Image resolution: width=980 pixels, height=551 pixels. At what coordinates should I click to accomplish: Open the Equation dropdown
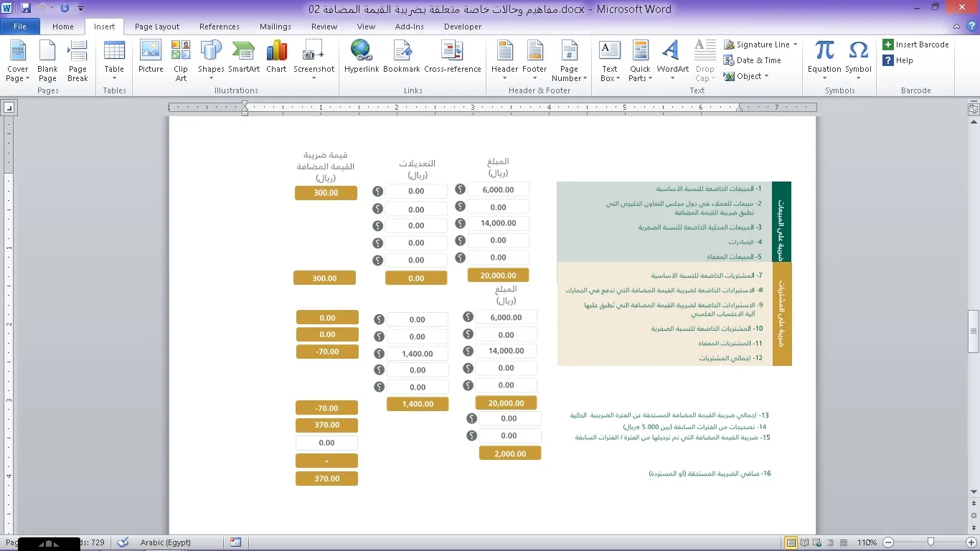click(824, 61)
